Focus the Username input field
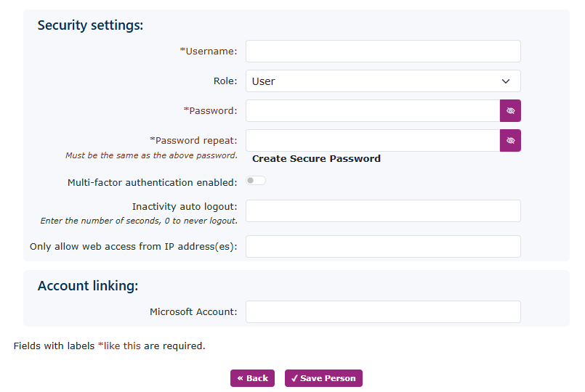The height and width of the screenshot is (392, 585). [383, 52]
